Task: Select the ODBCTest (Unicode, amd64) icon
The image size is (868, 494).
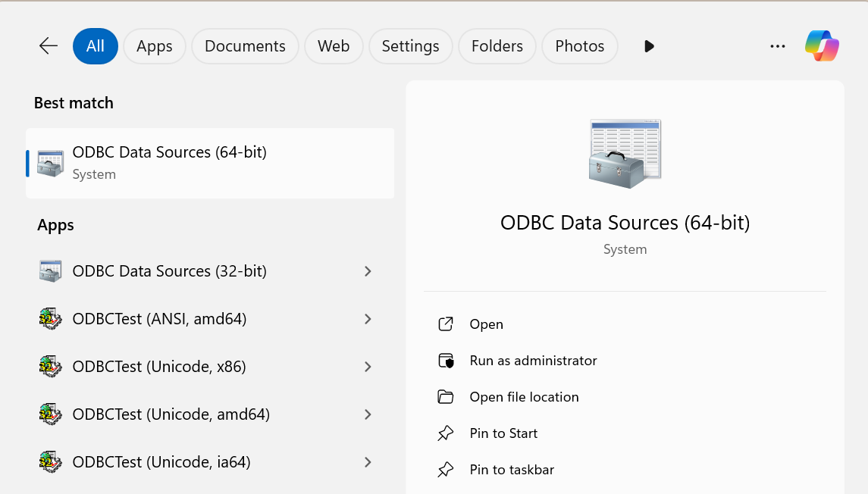Action: pos(50,414)
